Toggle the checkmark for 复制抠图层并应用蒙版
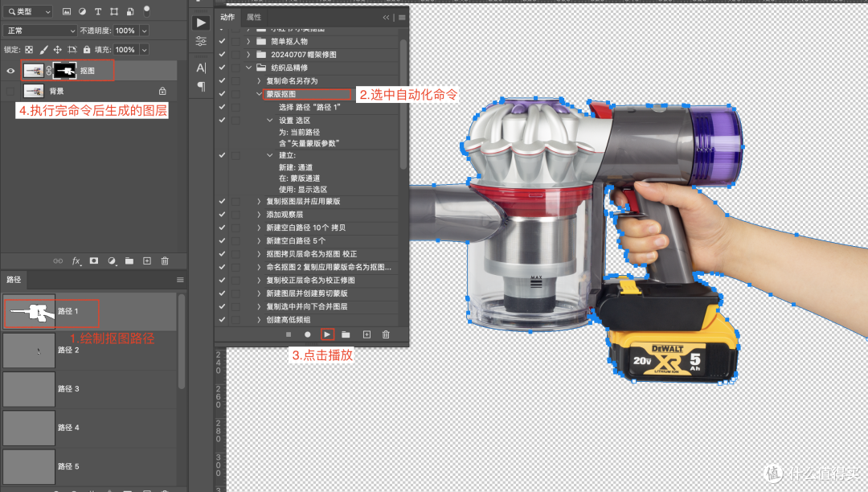The width and height of the screenshot is (868, 492). pyautogui.click(x=222, y=202)
